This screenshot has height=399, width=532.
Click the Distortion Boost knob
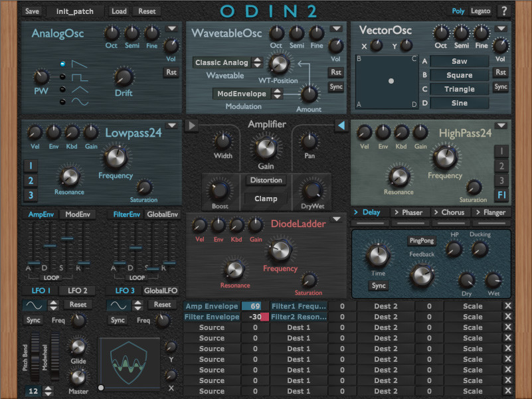click(x=220, y=191)
